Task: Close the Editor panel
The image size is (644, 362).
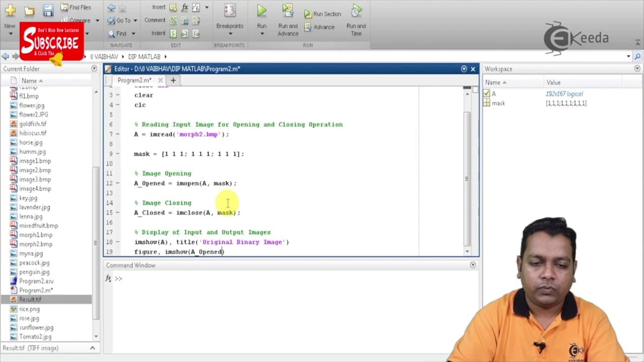Action: coord(473,69)
